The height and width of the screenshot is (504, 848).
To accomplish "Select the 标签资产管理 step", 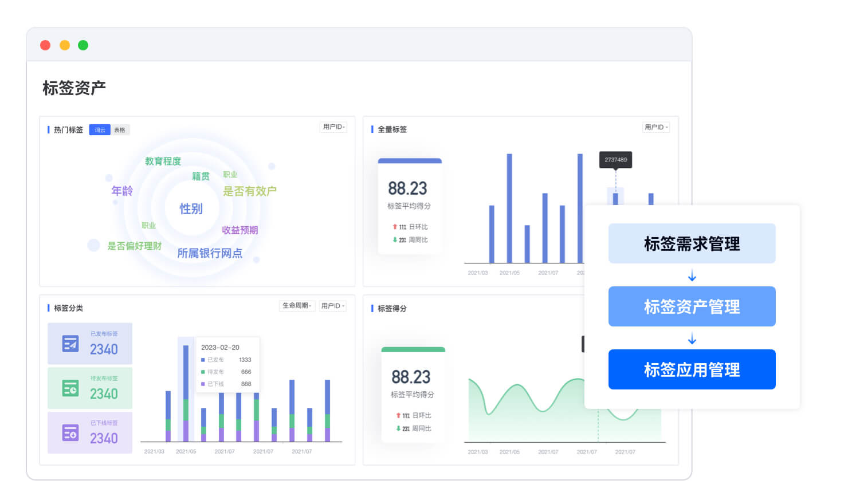I will point(692,306).
